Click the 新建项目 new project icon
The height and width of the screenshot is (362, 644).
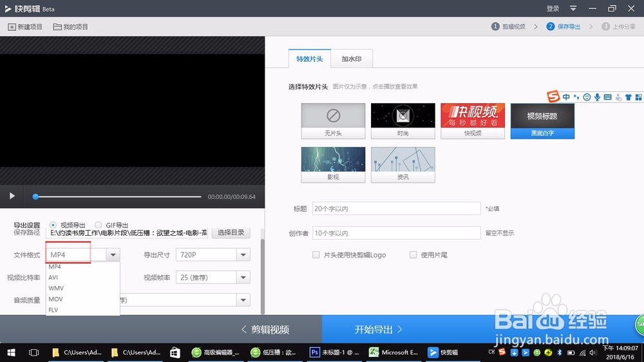(12, 27)
